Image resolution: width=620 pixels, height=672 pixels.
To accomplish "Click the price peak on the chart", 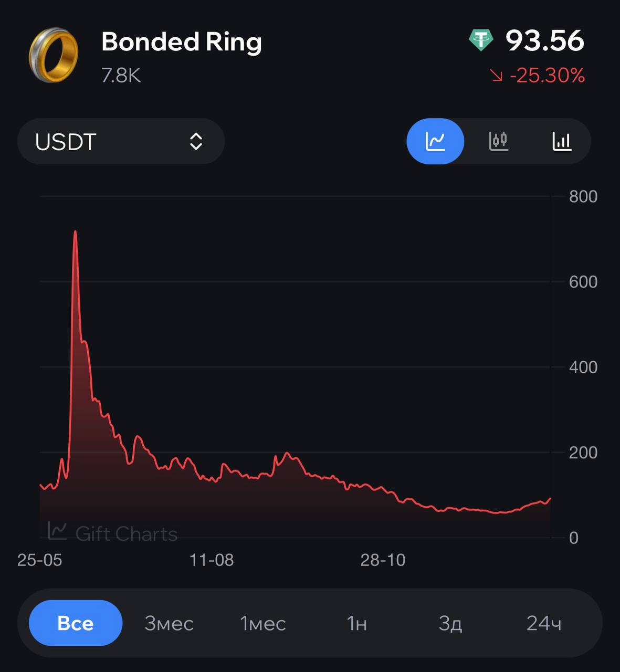I will [x=75, y=232].
